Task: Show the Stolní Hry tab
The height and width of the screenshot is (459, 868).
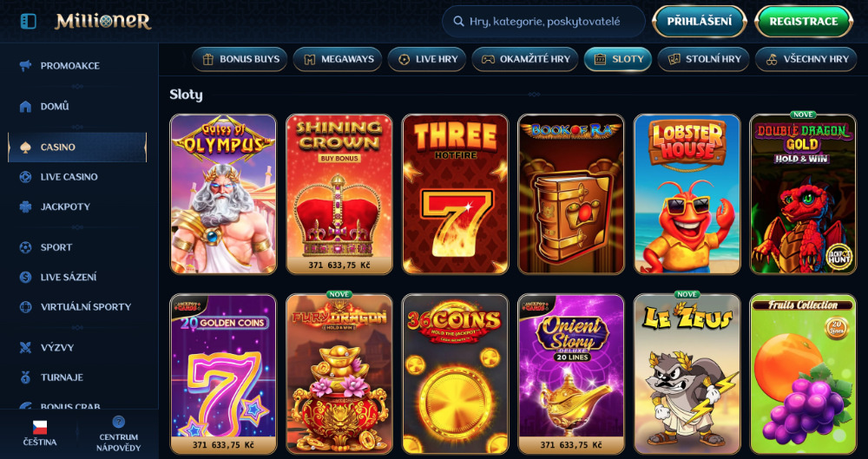Action: click(x=703, y=59)
